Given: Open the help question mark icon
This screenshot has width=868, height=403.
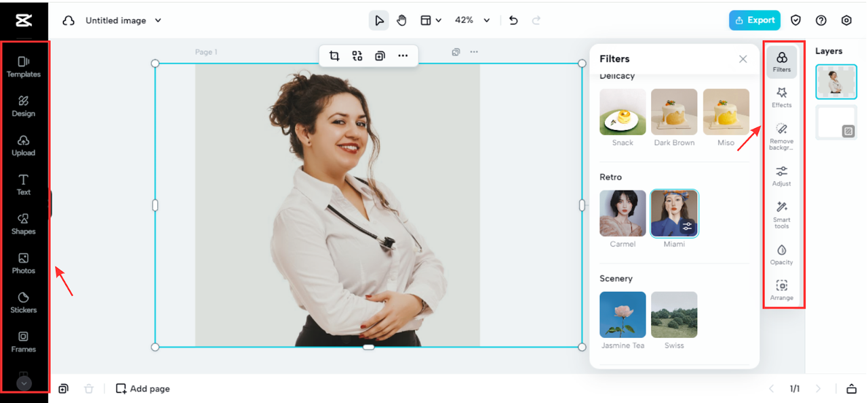Looking at the screenshot, I should [x=821, y=20].
